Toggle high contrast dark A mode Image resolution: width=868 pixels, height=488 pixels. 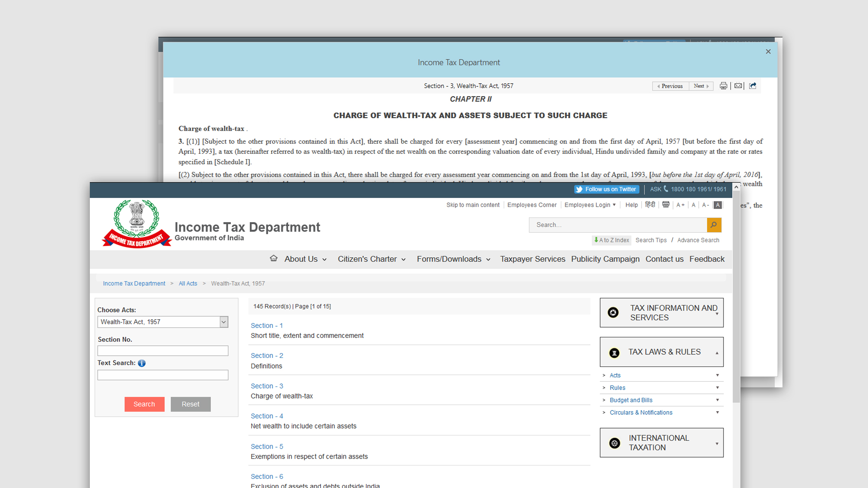[x=718, y=205]
